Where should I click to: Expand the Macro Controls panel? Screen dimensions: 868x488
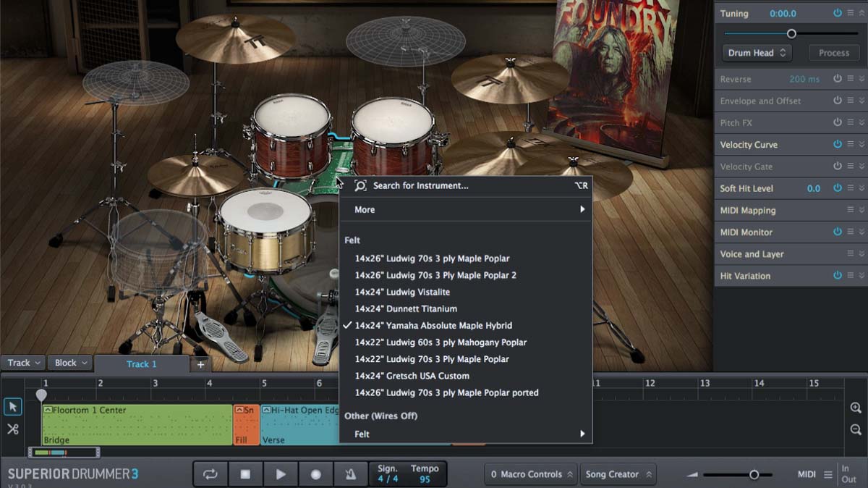point(530,474)
